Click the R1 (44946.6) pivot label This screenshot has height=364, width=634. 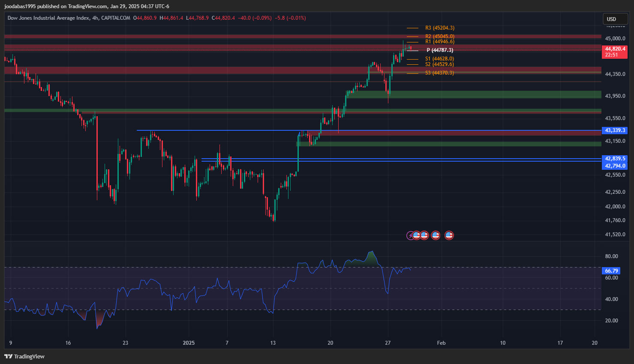pos(440,42)
